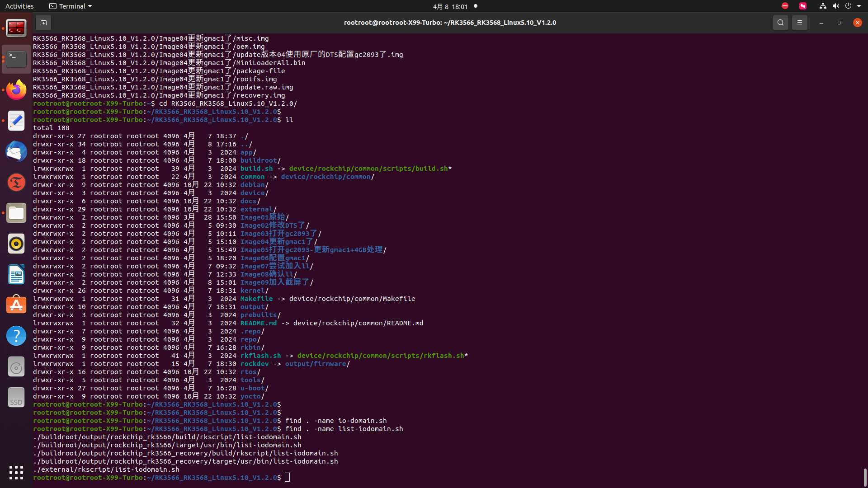Click the Activities button
868x488 pixels.
coord(19,6)
